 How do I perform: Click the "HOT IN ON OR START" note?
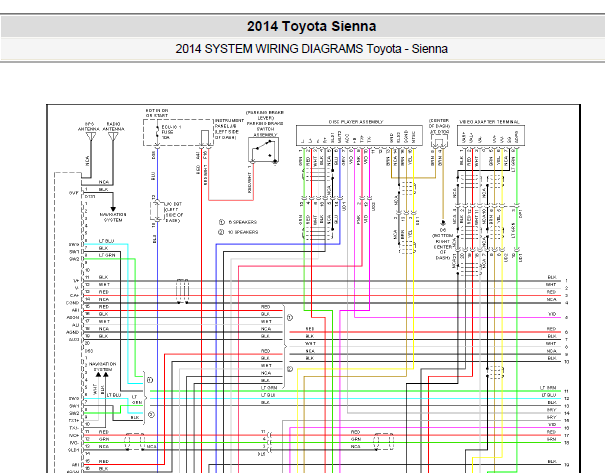coord(157,113)
